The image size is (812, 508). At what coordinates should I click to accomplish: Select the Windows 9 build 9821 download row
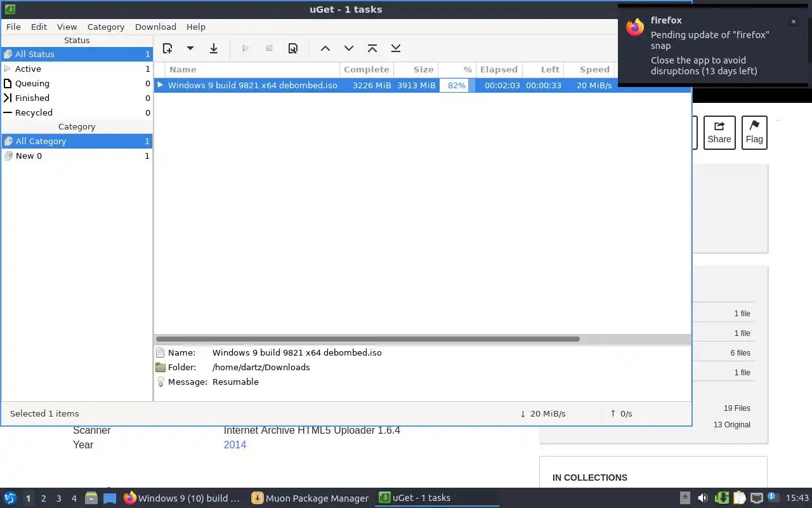(422, 85)
